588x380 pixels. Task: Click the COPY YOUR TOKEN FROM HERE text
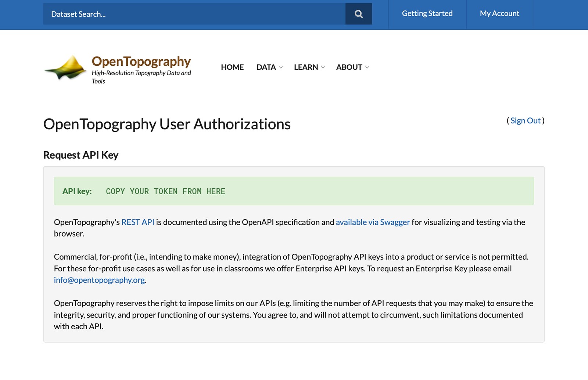pos(165,191)
